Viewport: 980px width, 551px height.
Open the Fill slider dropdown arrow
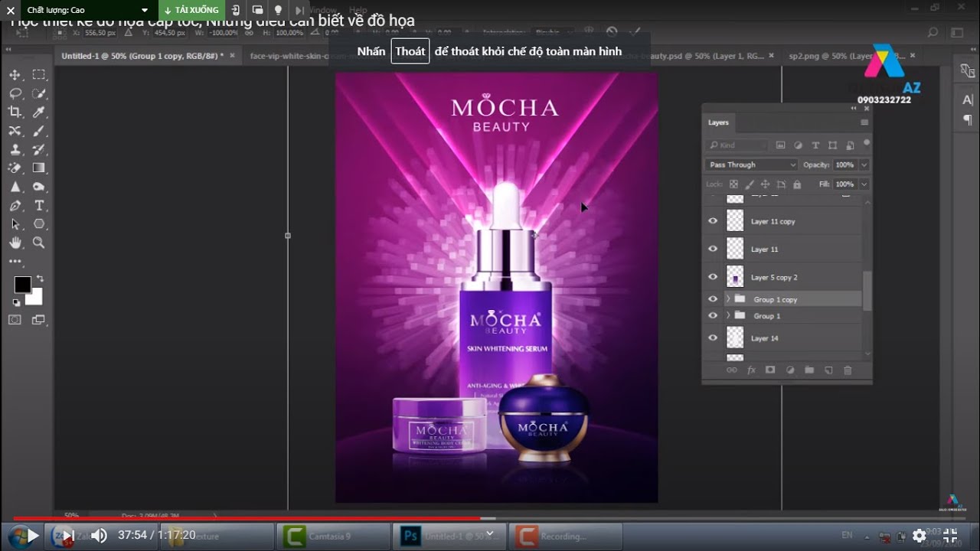pyautogui.click(x=864, y=184)
